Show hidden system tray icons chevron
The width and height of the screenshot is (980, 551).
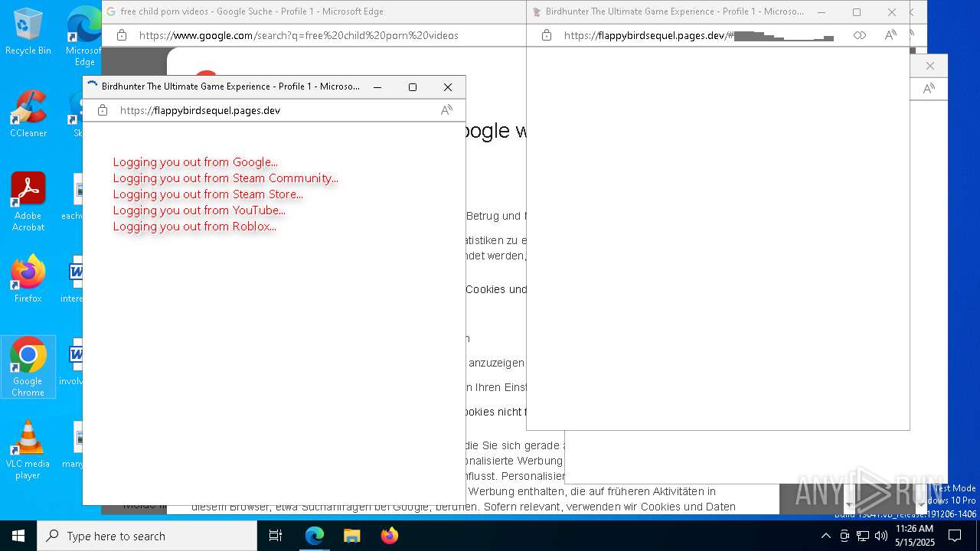pyautogui.click(x=825, y=536)
